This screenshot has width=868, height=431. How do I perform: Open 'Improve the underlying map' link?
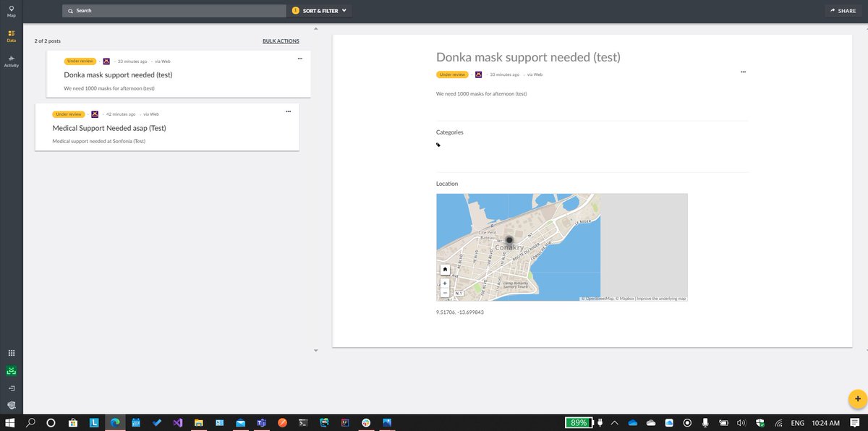(661, 299)
